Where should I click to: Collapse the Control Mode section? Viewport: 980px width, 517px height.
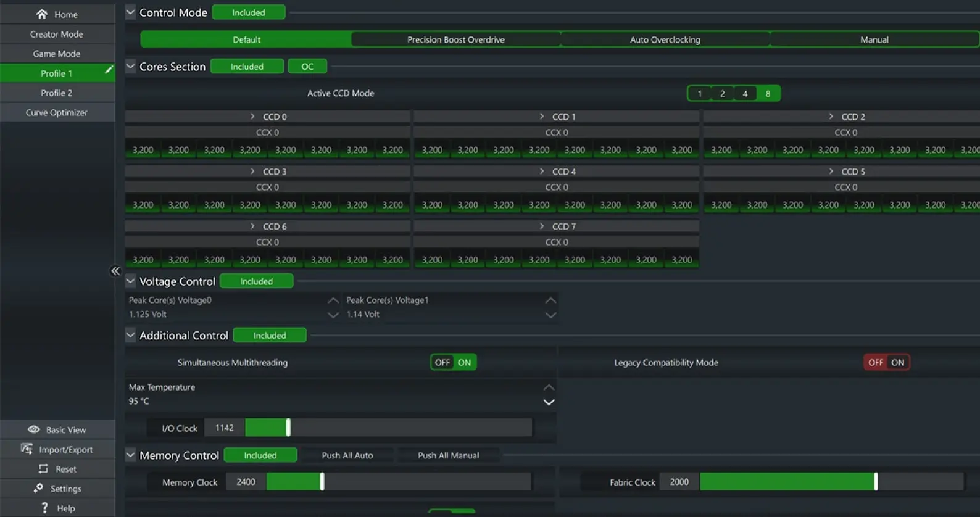(x=130, y=12)
